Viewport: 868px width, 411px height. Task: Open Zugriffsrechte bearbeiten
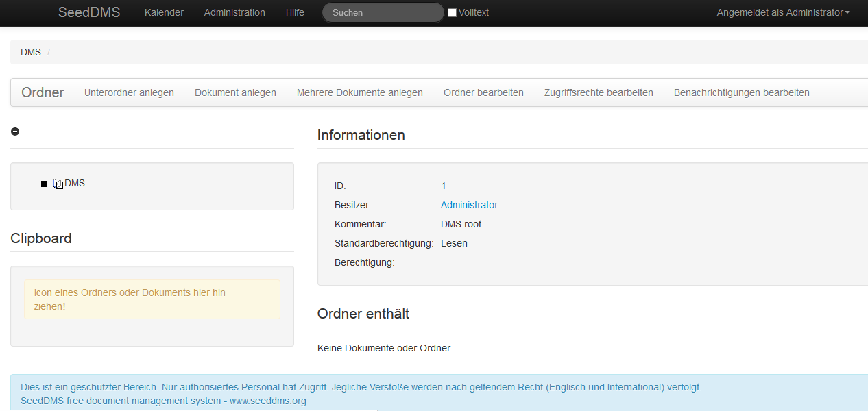(x=599, y=92)
